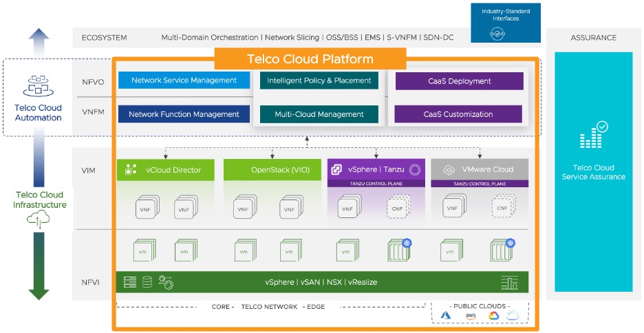Click the Tanzu ring icon
The image size is (644, 333).
[x=415, y=169]
